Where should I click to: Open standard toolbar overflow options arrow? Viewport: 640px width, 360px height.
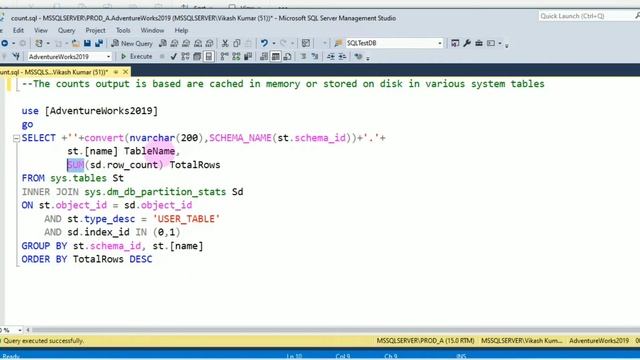(x=507, y=45)
